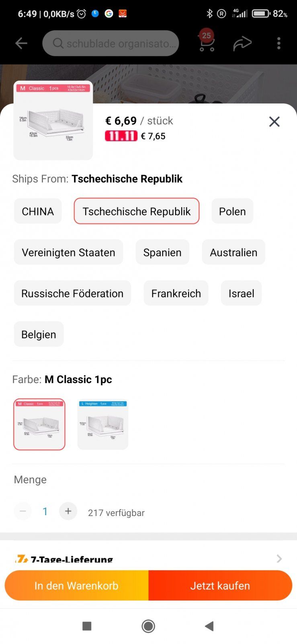
Task: Expand the 7-Tage-Lieferung delivery details
Action: coord(279,559)
